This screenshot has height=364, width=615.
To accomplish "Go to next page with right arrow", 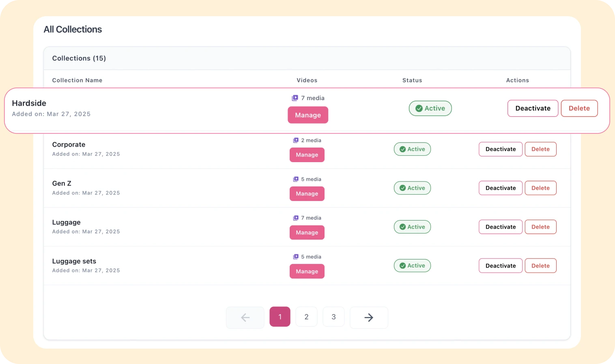I will pyautogui.click(x=368, y=317).
